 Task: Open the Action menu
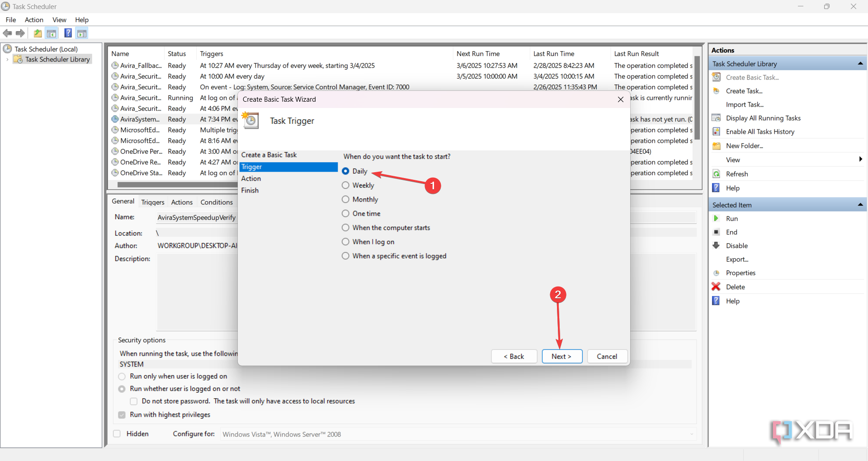[34, 20]
